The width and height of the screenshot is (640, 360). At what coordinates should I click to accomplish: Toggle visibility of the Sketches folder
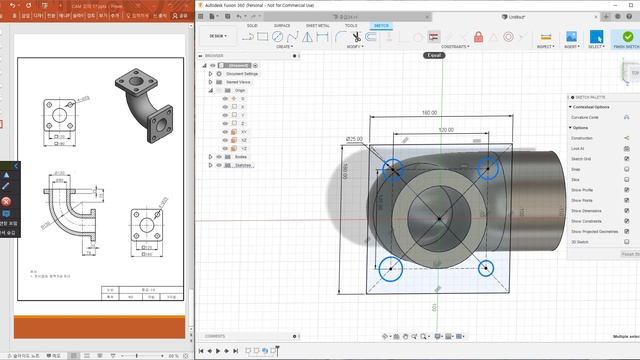coord(219,165)
